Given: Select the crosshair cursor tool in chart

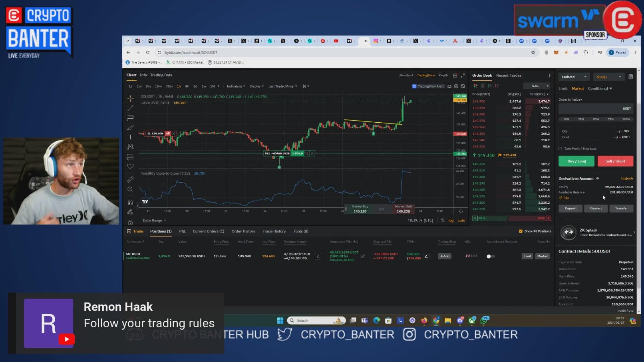Looking at the screenshot, I should [130, 98].
